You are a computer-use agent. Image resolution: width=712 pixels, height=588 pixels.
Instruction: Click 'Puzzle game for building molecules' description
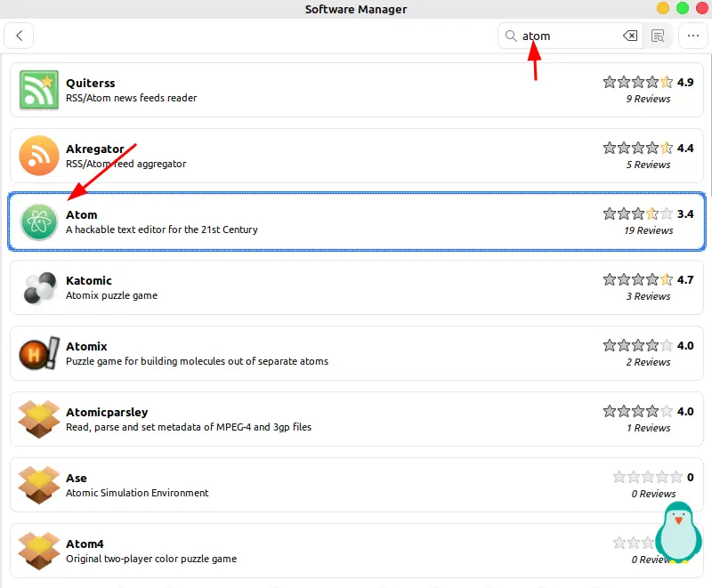click(x=197, y=361)
